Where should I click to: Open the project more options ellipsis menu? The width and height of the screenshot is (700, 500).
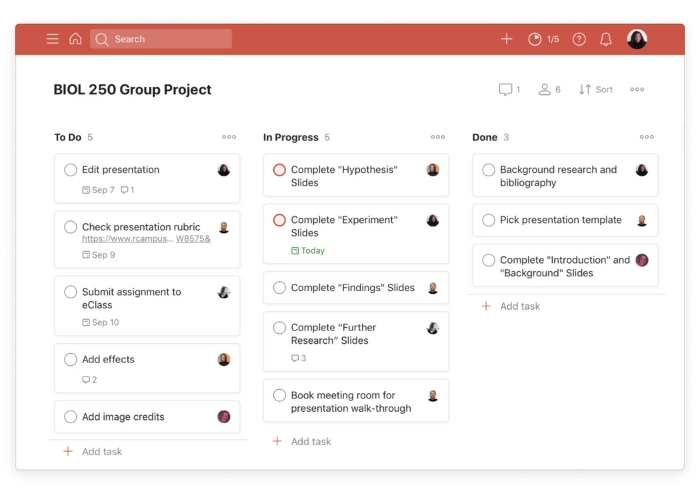(x=637, y=90)
